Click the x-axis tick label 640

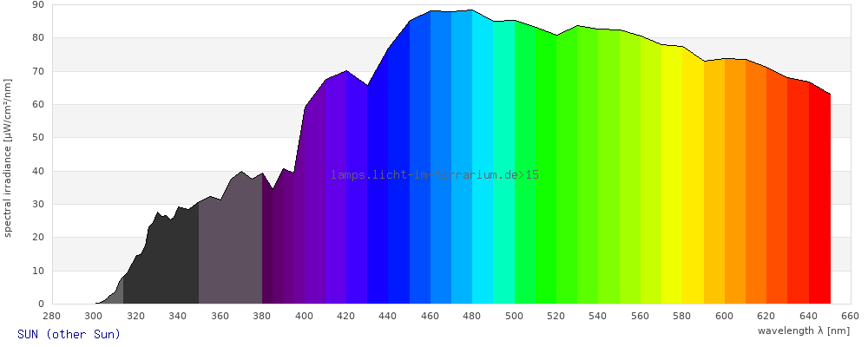click(809, 316)
